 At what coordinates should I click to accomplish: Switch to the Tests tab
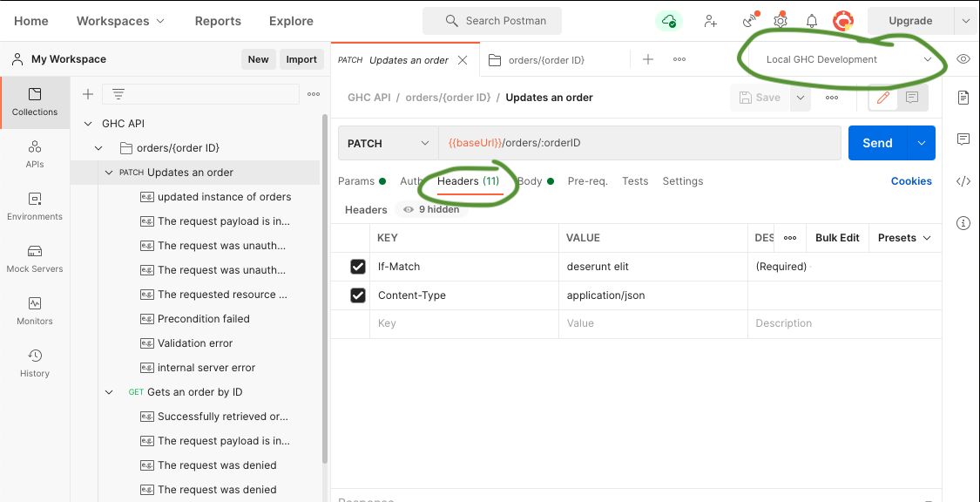635,180
